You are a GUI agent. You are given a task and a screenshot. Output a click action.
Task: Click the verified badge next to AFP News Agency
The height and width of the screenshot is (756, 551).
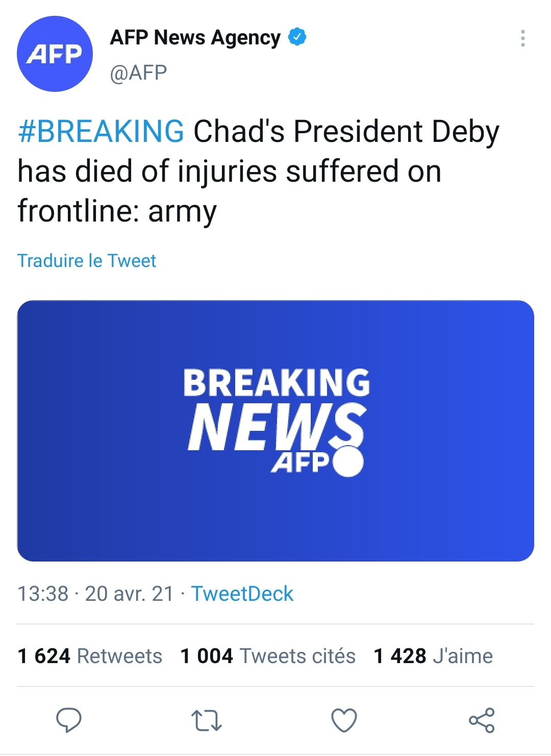coord(297,37)
